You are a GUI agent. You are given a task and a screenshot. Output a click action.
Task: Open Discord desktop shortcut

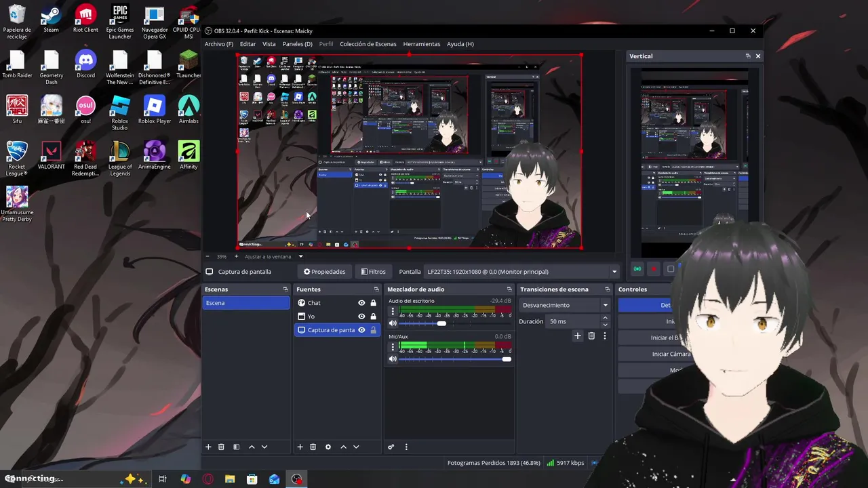(85, 64)
